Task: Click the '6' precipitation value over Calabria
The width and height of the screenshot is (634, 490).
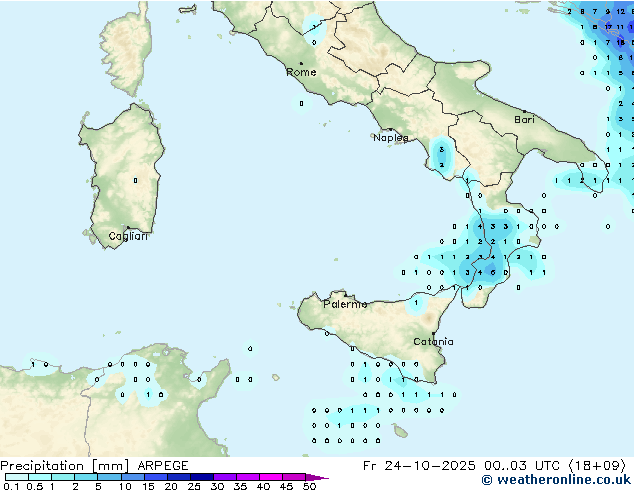Action: pos(492,272)
